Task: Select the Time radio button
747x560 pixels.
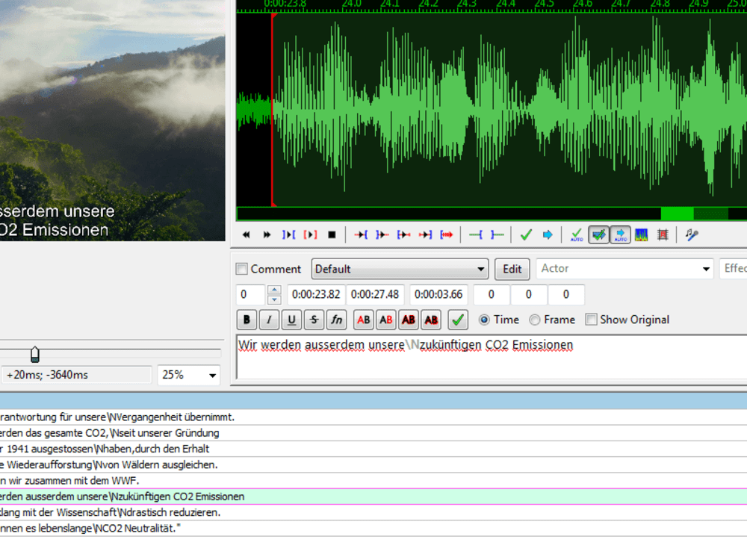Action: [484, 320]
